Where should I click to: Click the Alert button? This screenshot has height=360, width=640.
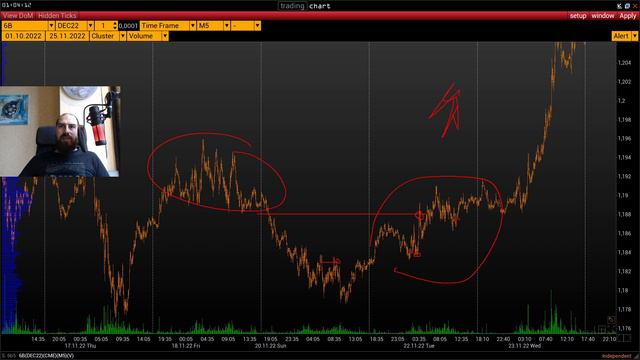[621, 36]
